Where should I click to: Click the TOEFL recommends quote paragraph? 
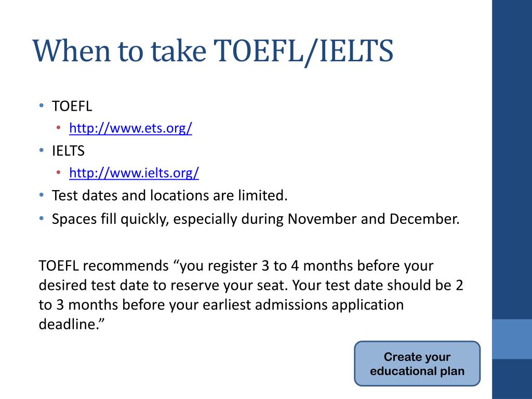point(251,295)
